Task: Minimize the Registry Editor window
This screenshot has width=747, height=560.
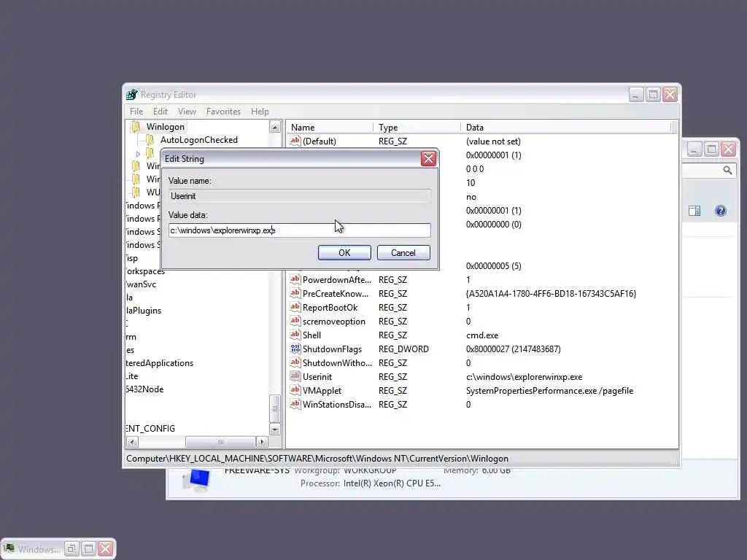Action: point(636,95)
